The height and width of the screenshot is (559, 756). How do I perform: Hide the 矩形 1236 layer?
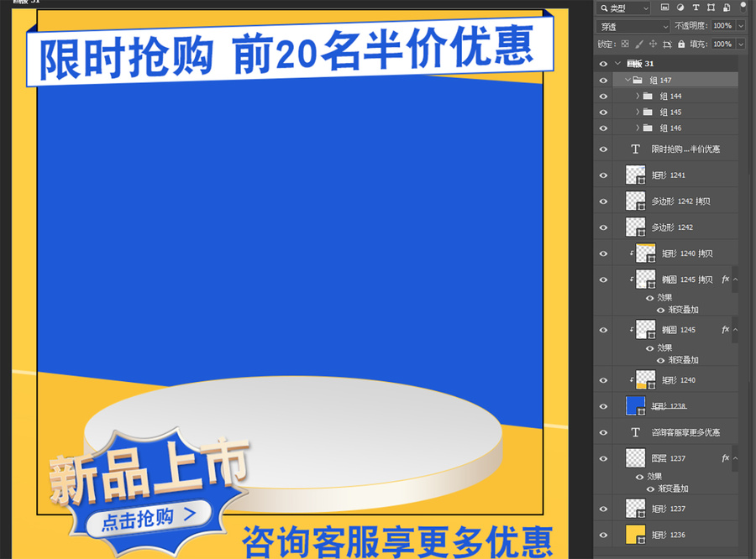[603, 535]
